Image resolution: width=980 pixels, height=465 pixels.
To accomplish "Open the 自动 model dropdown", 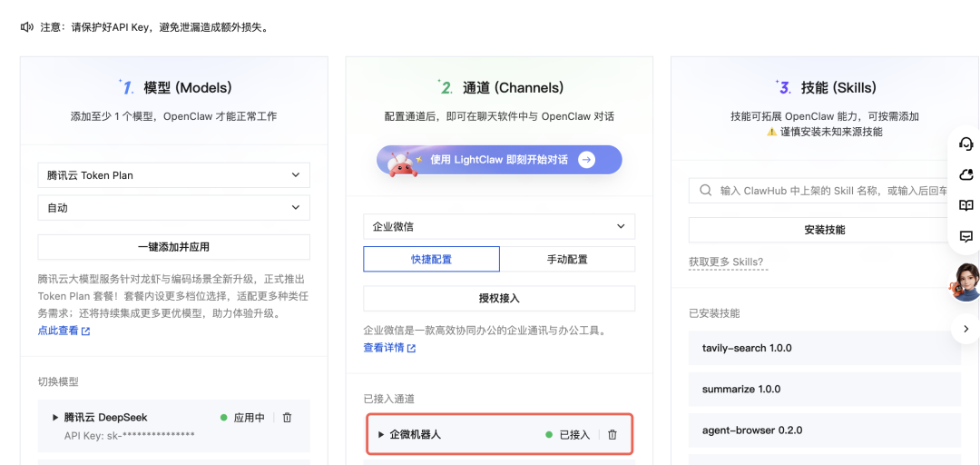I will 173,208.
